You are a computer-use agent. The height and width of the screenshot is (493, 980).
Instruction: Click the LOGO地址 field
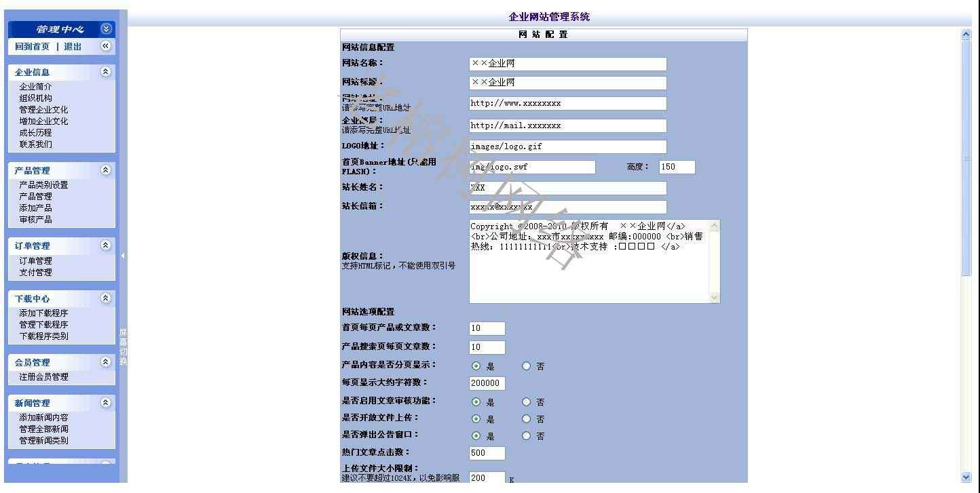[x=568, y=146]
